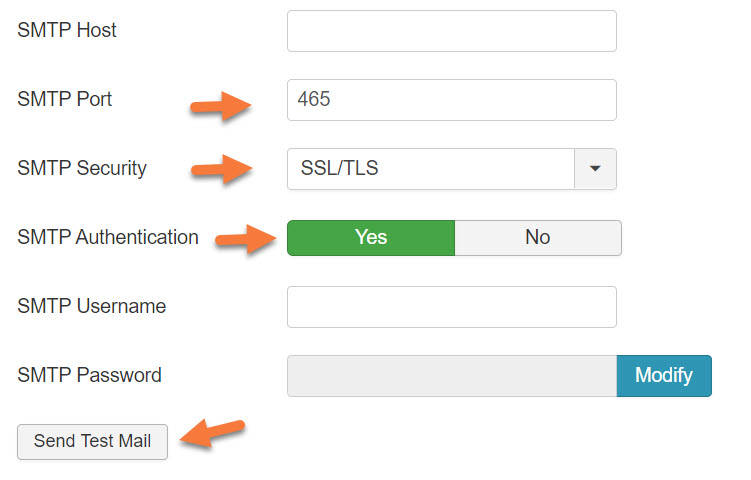The height and width of the screenshot is (480, 751).
Task: Click the SMTP Host input field
Action: coord(451,31)
